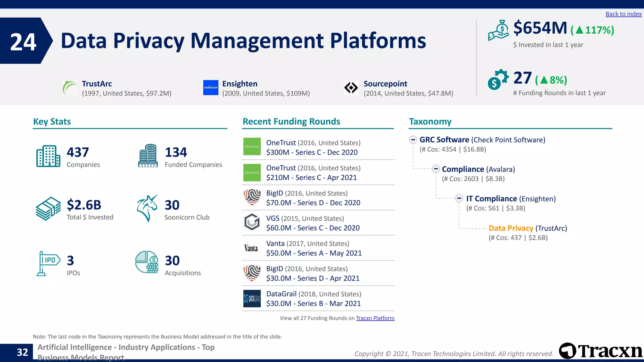
Task: Click the Tracxn logo
Action: click(x=601, y=351)
